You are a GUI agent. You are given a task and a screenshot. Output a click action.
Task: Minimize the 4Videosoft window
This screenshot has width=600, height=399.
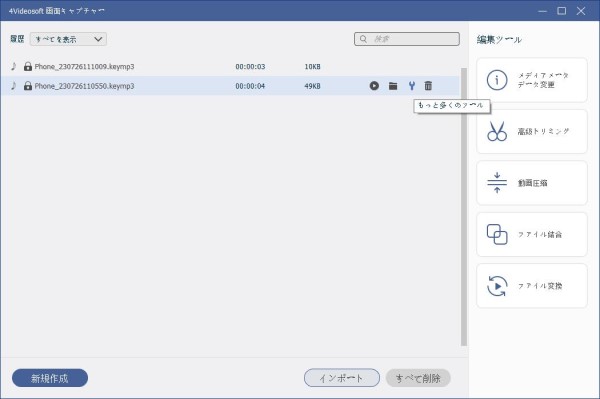[542, 11]
